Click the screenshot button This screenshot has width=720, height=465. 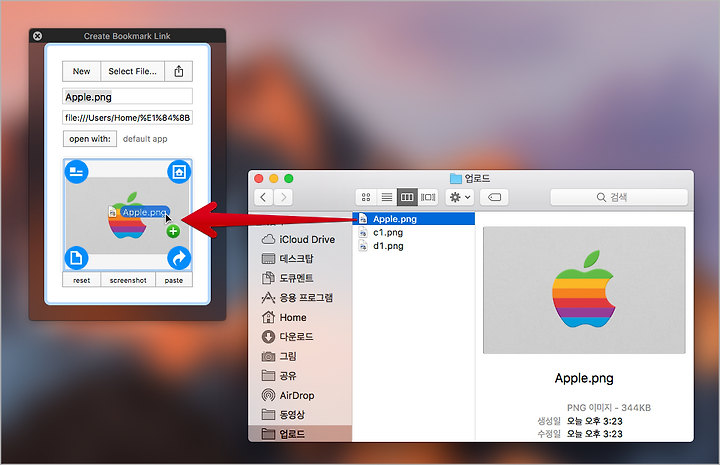pyautogui.click(x=128, y=280)
